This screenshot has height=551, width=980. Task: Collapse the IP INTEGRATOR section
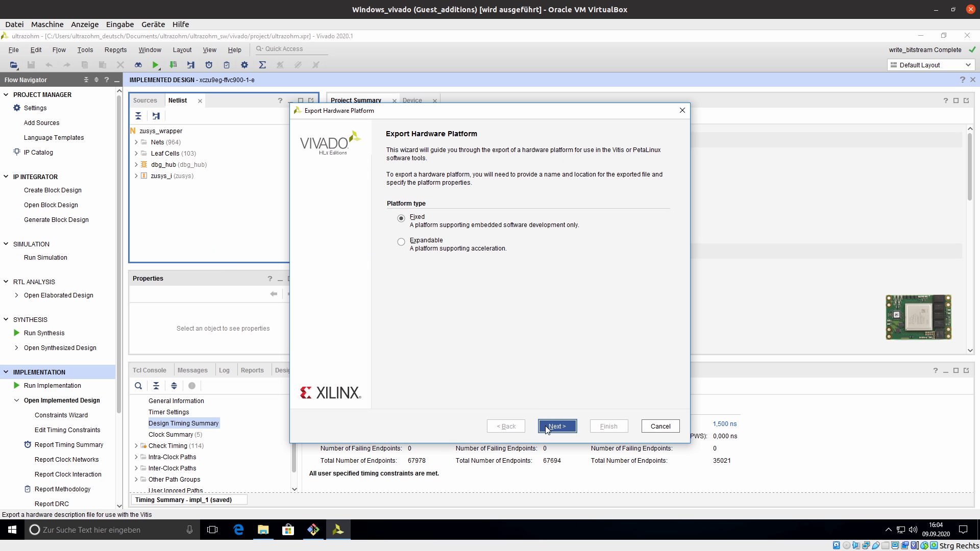6,177
